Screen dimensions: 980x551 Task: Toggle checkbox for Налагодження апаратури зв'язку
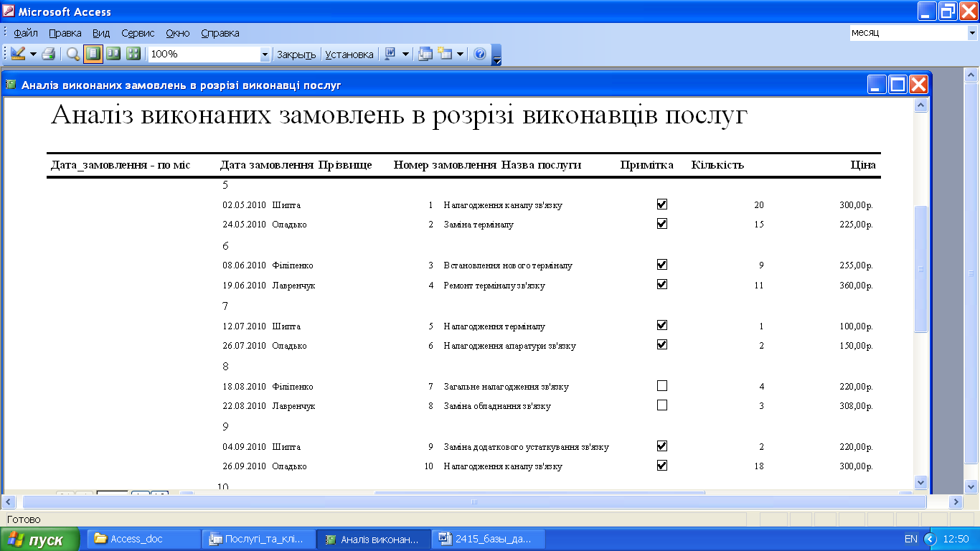pyautogui.click(x=662, y=345)
